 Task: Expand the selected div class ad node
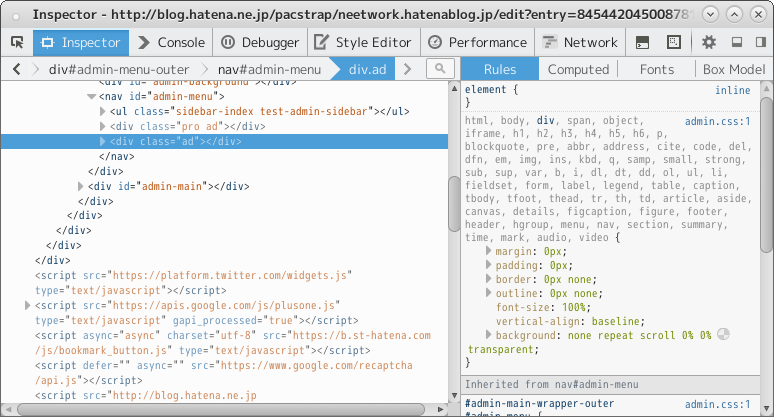coord(103,142)
